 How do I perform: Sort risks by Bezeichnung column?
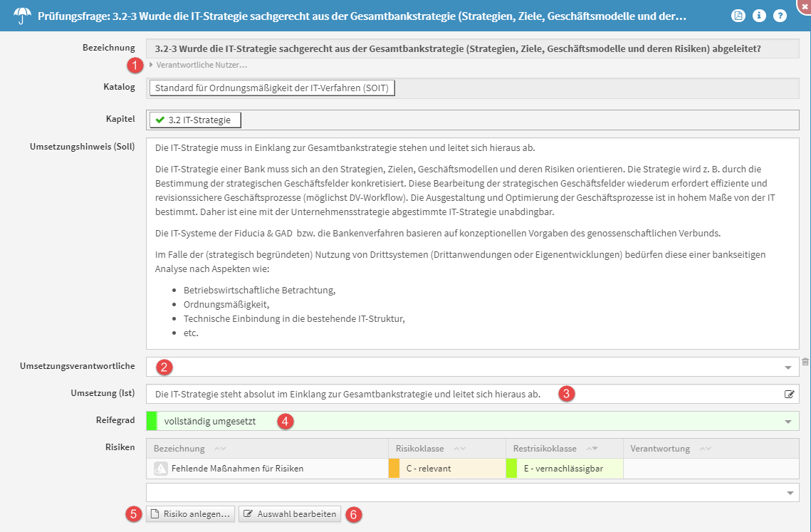(178, 449)
